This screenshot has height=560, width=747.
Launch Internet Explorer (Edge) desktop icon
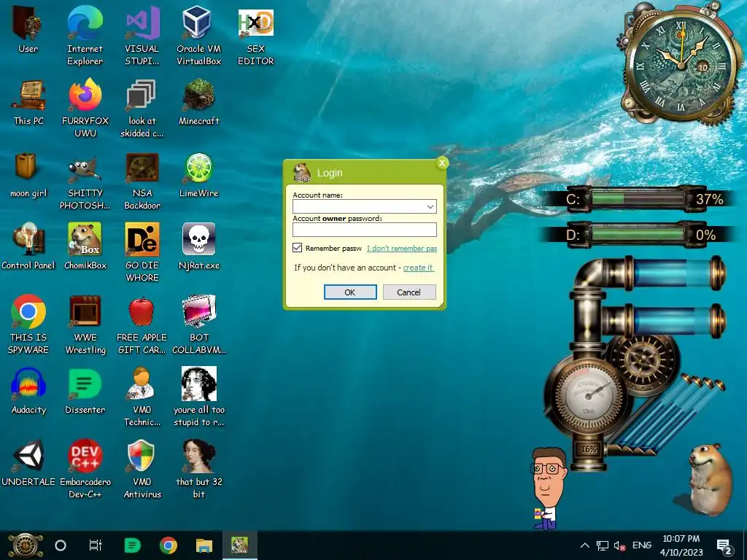click(85, 36)
